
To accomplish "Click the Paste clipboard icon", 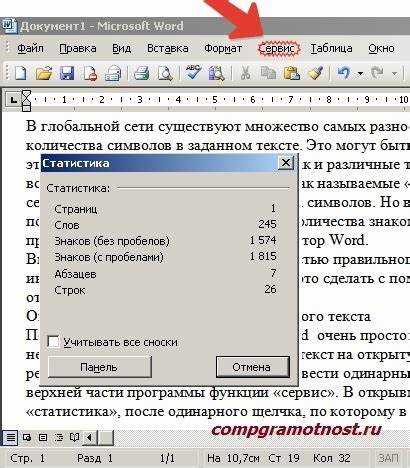I will 292,73.
